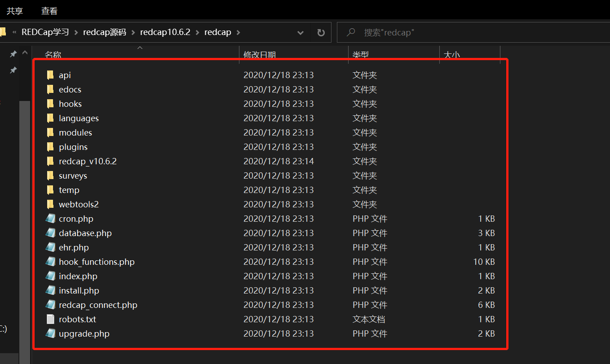Image resolution: width=610 pixels, height=364 pixels.
Task: Open the 共享 menu tab
Action: tap(14, 10)
